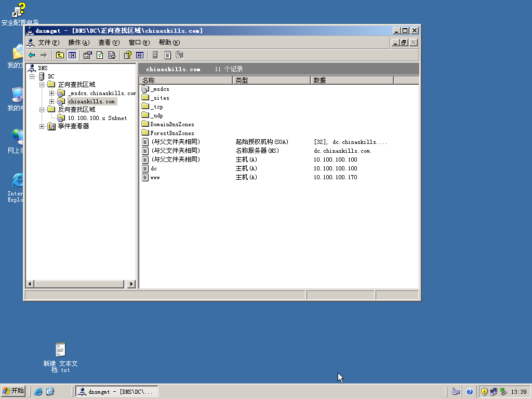Select the 正向查找区域 folder
532x399 pixels.
76,85
